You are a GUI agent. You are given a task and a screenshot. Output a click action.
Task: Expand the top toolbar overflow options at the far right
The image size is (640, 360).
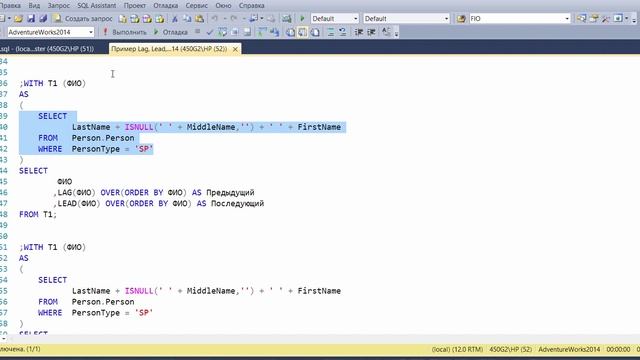[634, 19]
